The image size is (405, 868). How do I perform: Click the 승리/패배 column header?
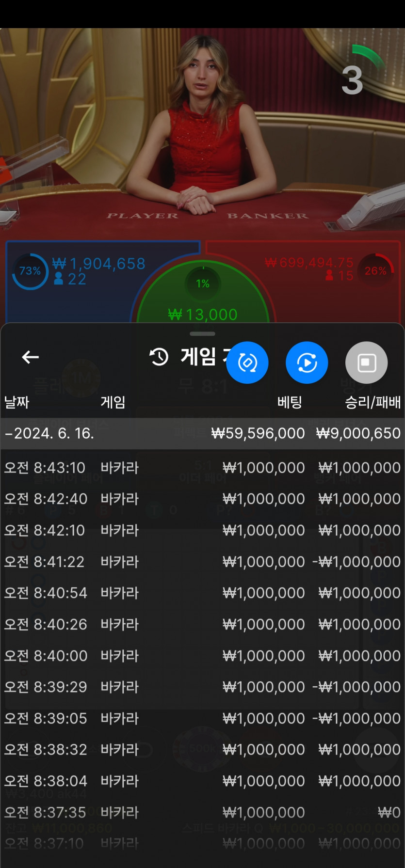pos(373,402)
